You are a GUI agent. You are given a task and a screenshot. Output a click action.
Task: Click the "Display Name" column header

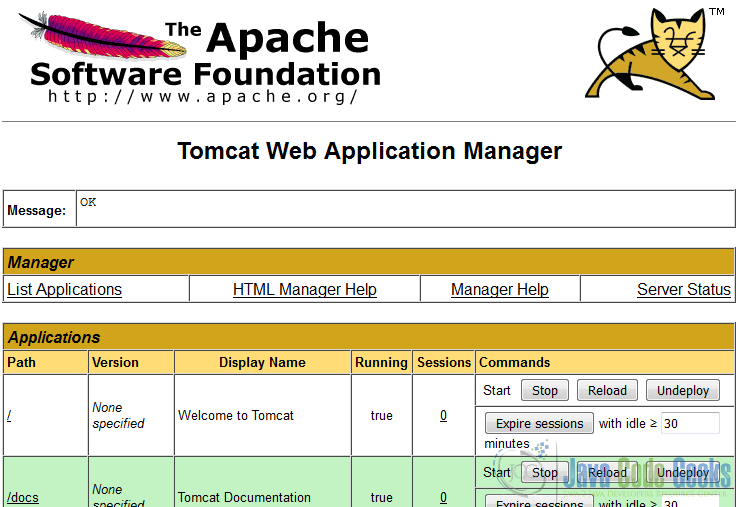262,362
